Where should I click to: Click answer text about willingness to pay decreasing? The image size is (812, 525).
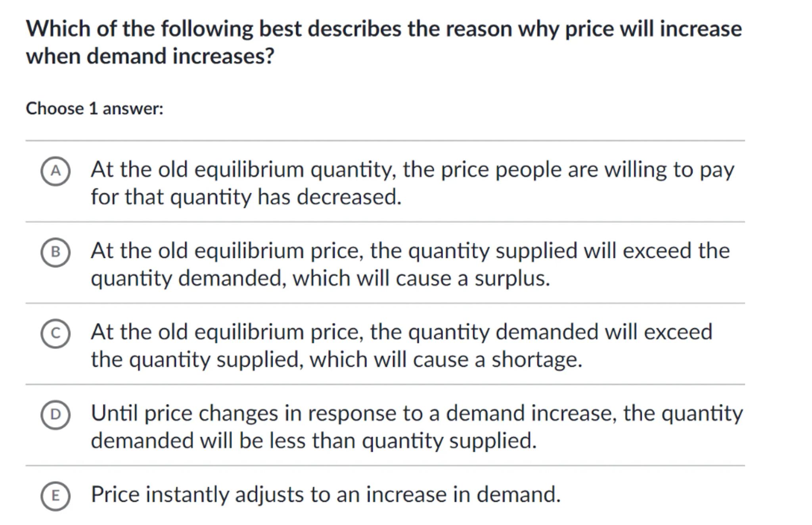point(412,183)
